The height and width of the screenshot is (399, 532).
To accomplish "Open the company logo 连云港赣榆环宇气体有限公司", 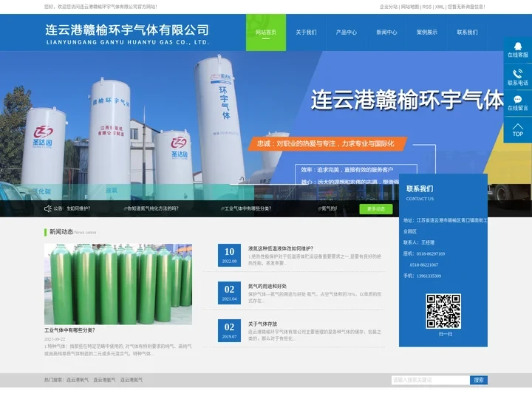I will pyautogui.click(x=127, y=34).
